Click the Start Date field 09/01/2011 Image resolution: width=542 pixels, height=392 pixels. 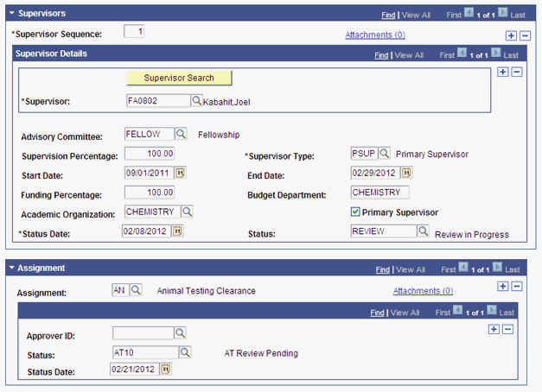tap(149, 173)
